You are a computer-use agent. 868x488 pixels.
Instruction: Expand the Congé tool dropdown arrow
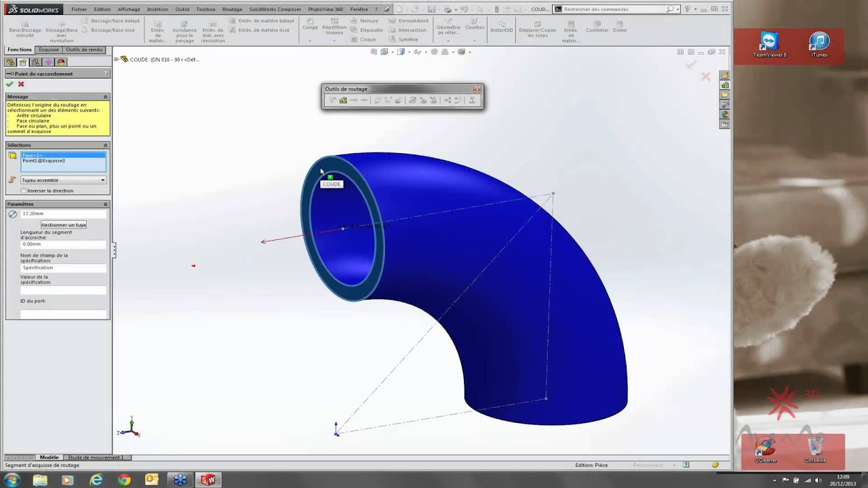tap(310, 41)
